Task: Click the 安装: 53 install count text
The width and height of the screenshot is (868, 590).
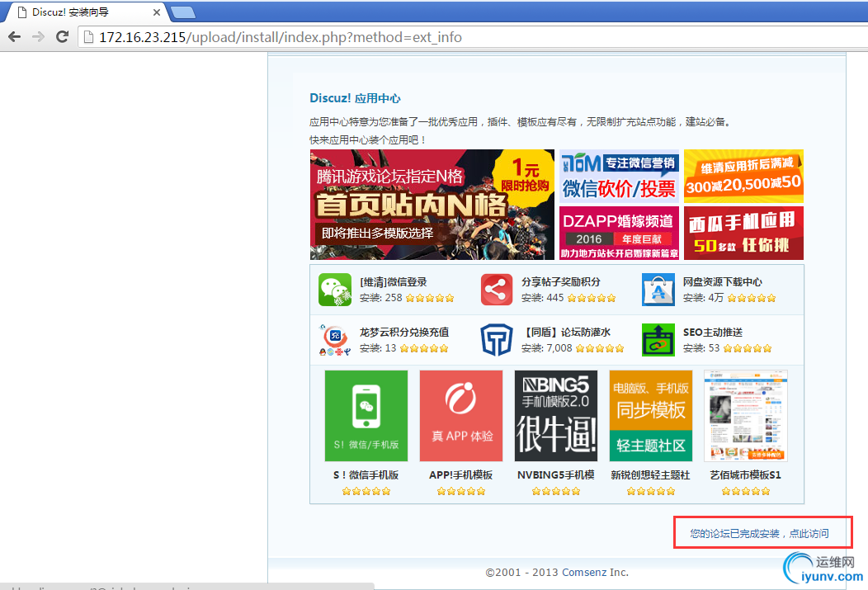Action: [x=701, y=348]
